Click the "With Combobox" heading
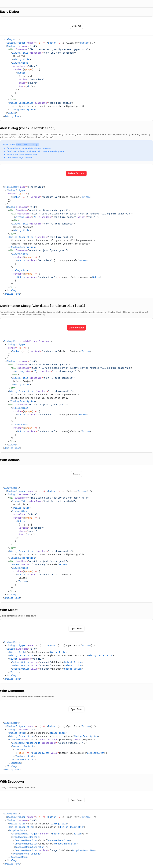Image resolution: width=153 pixels, height=868 pixels. tap(12, 691)
